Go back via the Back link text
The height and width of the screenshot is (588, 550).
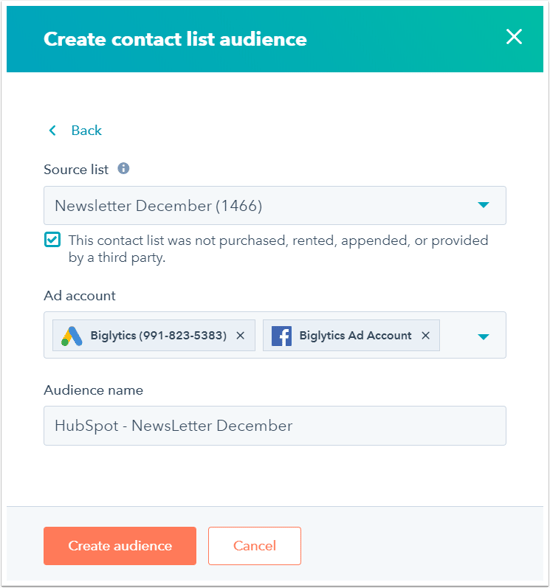[x=86, y=130]
